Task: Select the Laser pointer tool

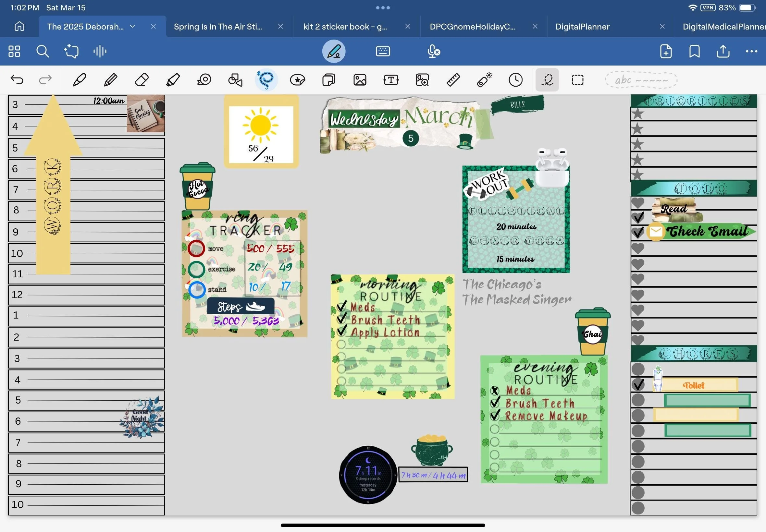Action: (x=484, y=80)
